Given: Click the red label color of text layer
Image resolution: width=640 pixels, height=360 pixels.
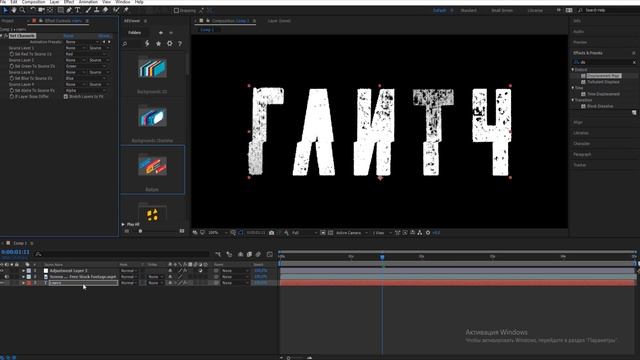Looking at the screenshot, I should (29, 283).
